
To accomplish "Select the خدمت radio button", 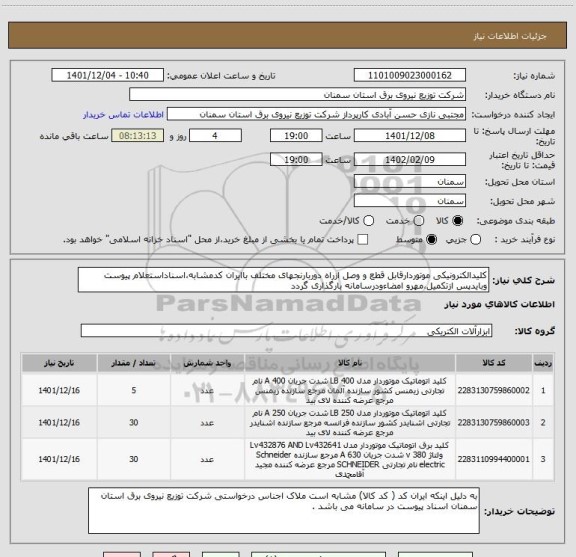I will point(419,221).
